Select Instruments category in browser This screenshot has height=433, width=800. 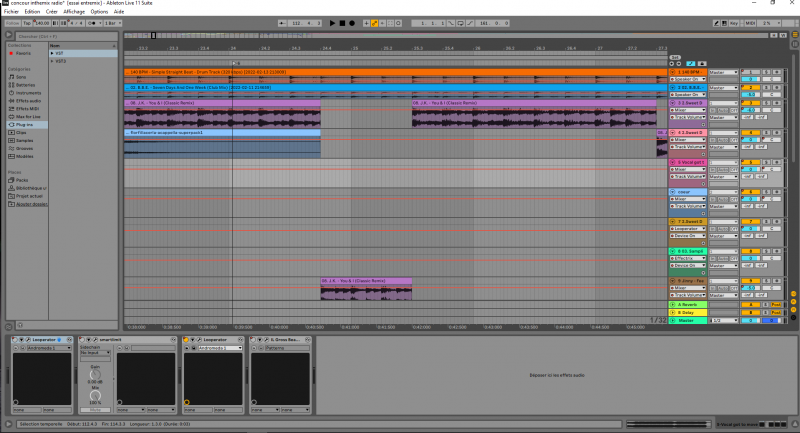[28, 92]
